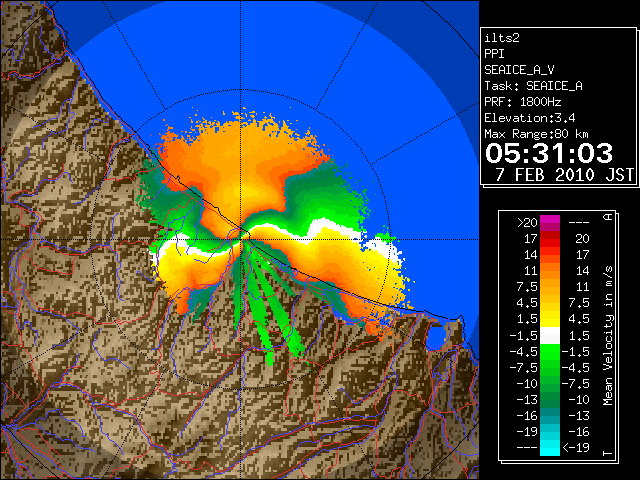Click the 'ilts2' radar site name
This screenshot has height=480, width=640.
point(502,38)
